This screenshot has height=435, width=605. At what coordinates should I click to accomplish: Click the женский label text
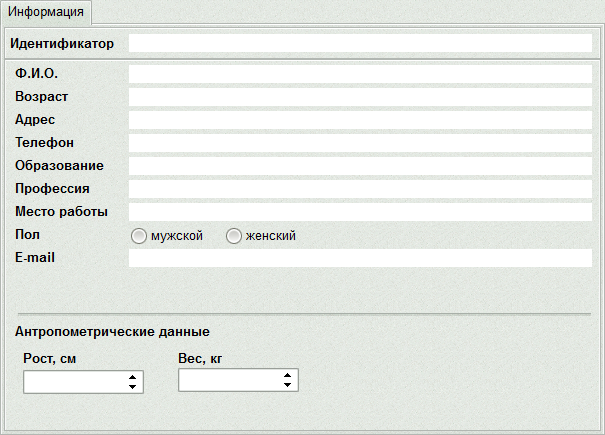click(270, 235)
